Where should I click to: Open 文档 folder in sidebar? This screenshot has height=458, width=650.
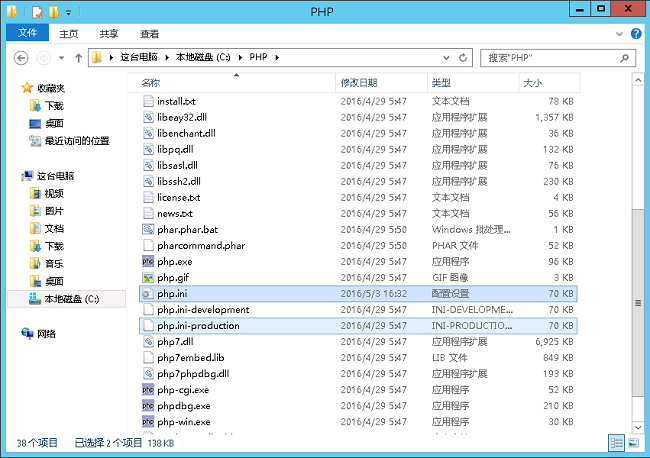point(54,228)
